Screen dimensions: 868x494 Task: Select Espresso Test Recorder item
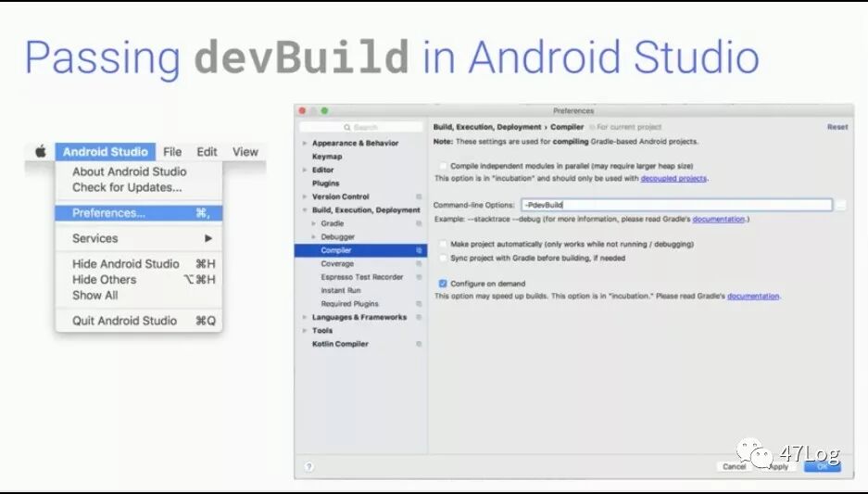pyautogui.click(x=362, y=277)
